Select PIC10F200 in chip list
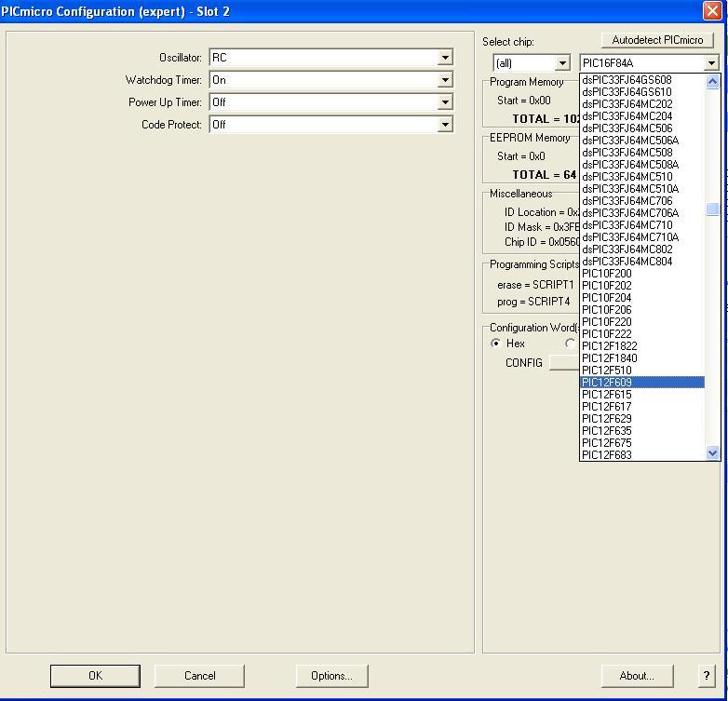The height and width of the screenshot is (701, 728). coord(642,274)
